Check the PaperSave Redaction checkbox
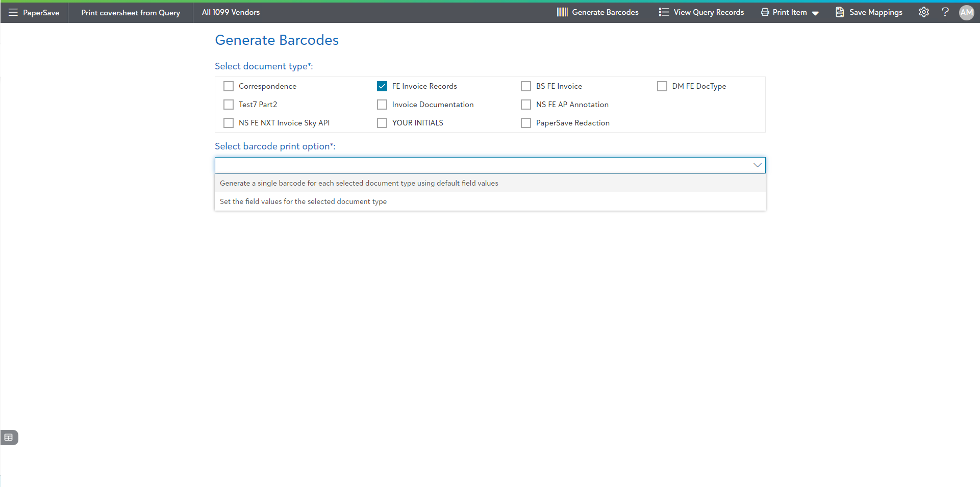Image resolution: width=980 pixels, height=487 pixels. [526, 123]
